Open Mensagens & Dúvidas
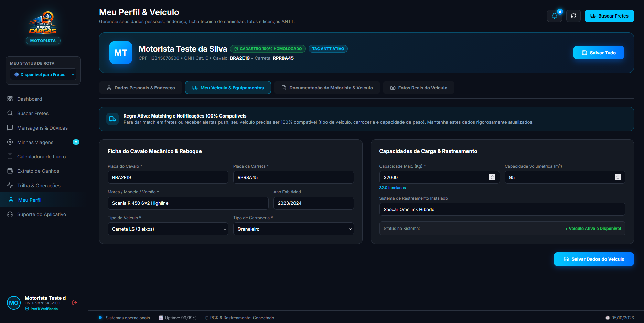The image size is (644, 323). [44, 128]
